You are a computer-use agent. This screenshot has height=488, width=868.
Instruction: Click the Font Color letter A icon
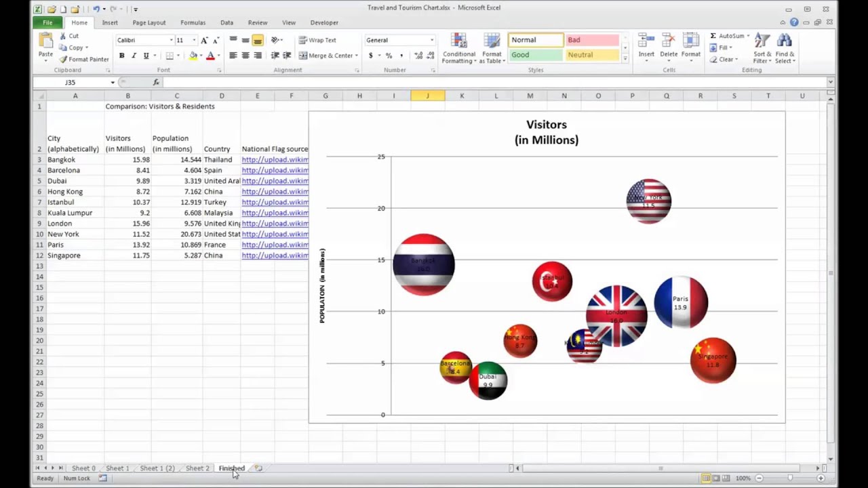tap(210, 56)
